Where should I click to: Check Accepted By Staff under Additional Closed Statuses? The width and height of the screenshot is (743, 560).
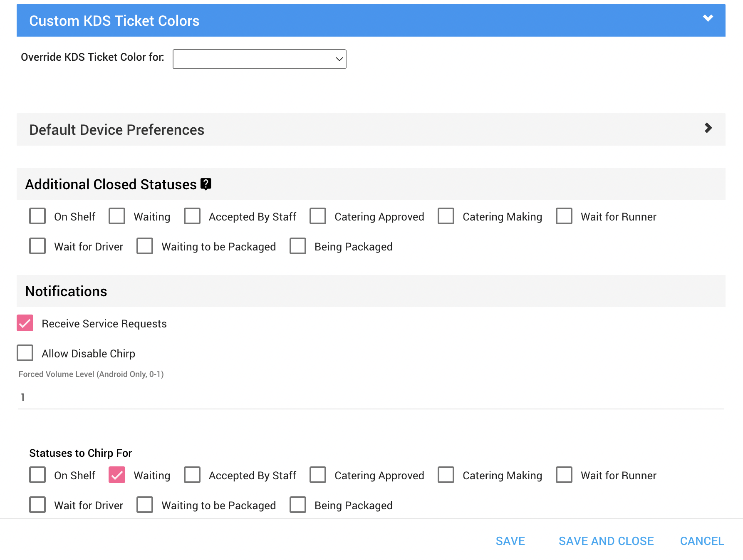pos(192,216)
